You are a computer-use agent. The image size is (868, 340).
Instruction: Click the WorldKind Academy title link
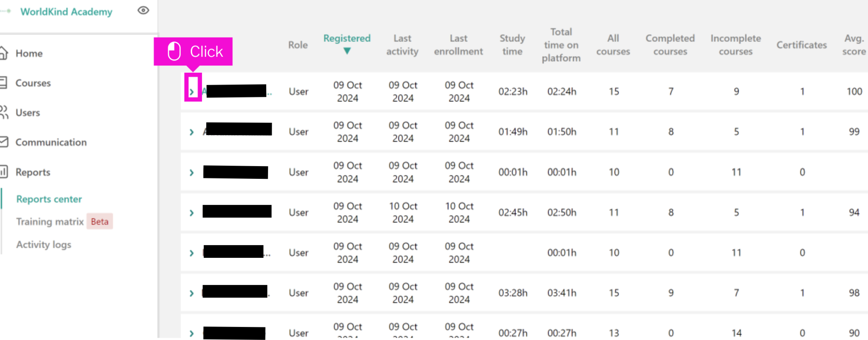(66, 12)
